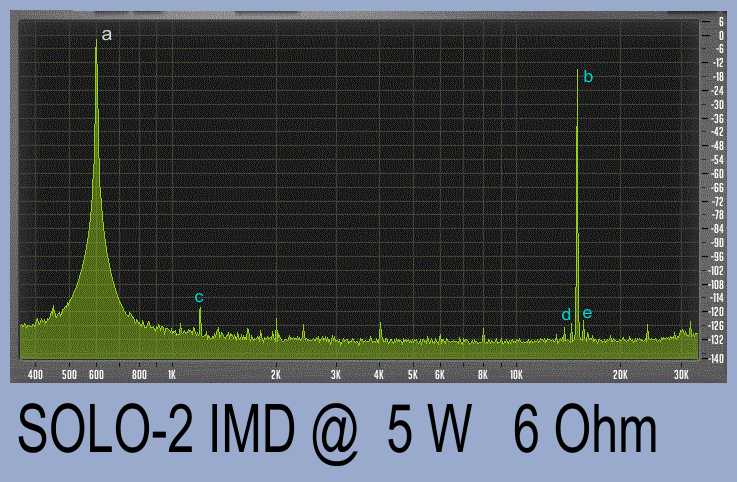Click the '20K' frequency axis label
Viewport: 737px width, 482px height.
click(620, 375)
